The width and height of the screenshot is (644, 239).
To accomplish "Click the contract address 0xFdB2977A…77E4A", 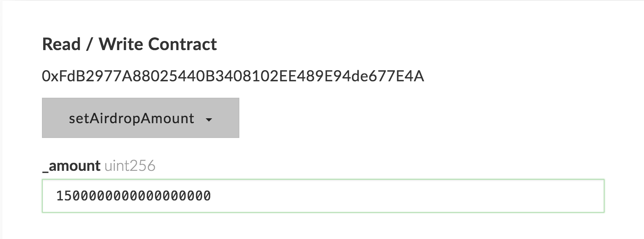I will click(233, 76).
